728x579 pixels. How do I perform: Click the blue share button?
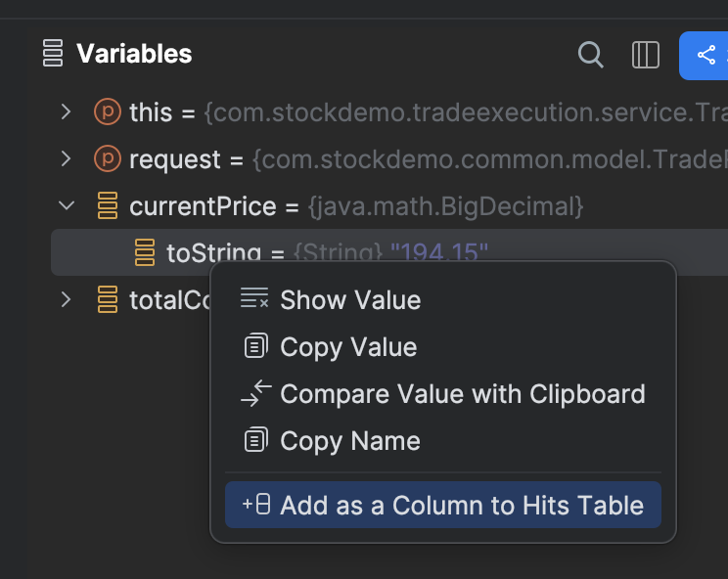pos(705,55)
